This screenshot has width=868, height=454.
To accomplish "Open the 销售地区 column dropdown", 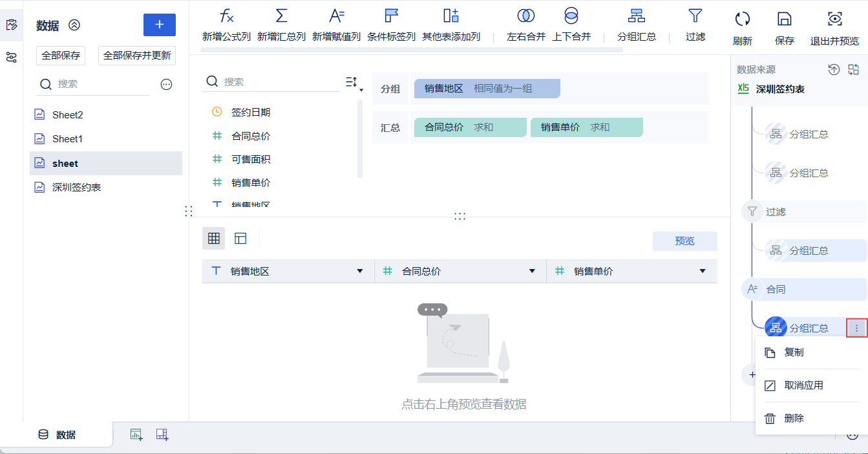I will coord(360,272).
